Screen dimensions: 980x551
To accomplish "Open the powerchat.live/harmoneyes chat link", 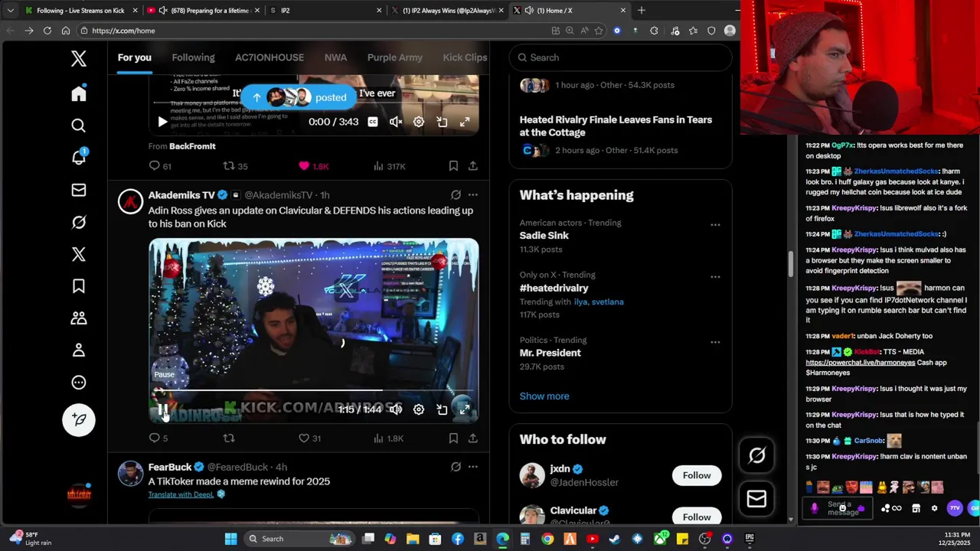I will (860, 362).
